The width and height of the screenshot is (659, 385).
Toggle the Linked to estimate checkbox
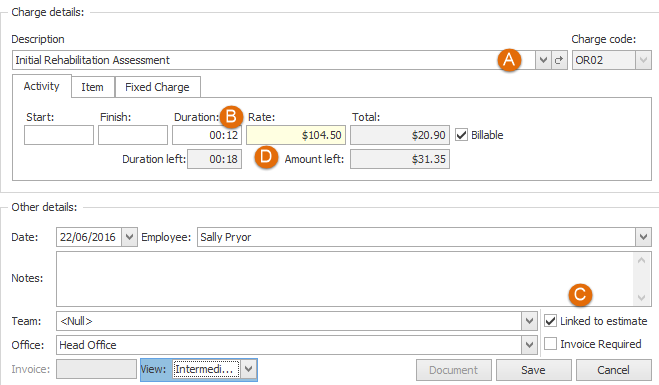tap(550, 321)
